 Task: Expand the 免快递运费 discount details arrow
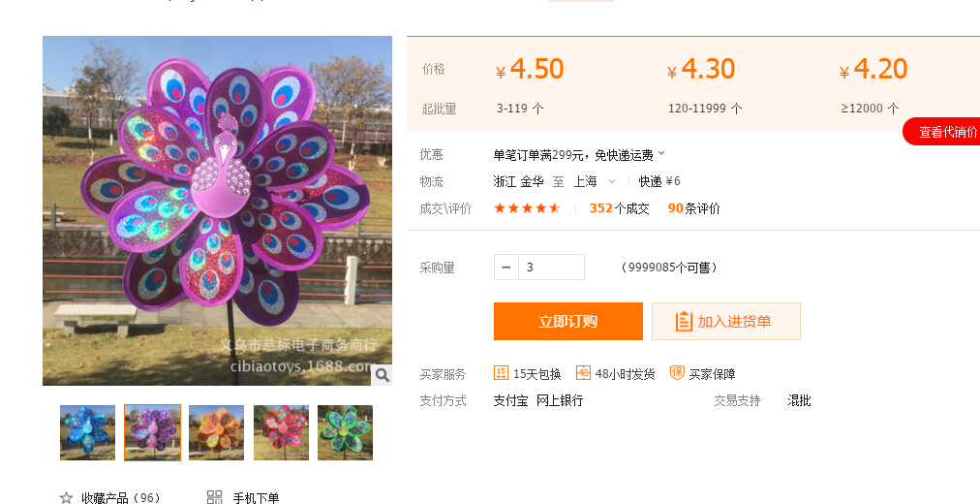click(661, 153)
